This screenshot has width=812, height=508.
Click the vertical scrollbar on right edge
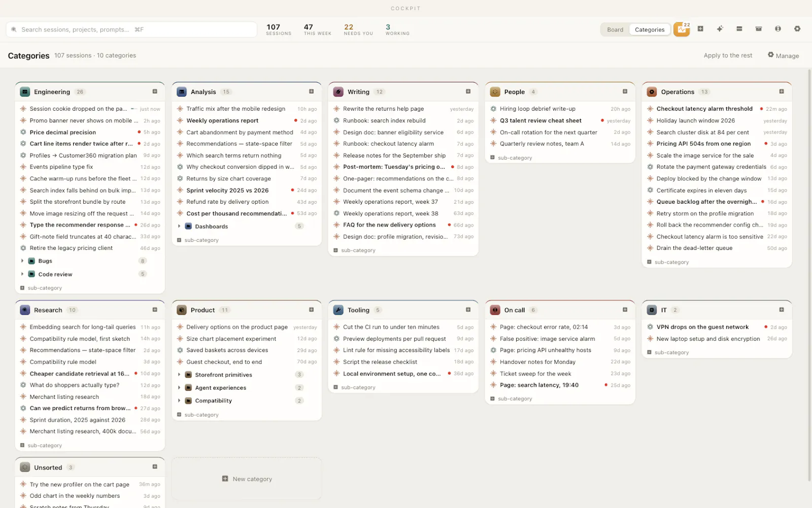pos(809,274)
